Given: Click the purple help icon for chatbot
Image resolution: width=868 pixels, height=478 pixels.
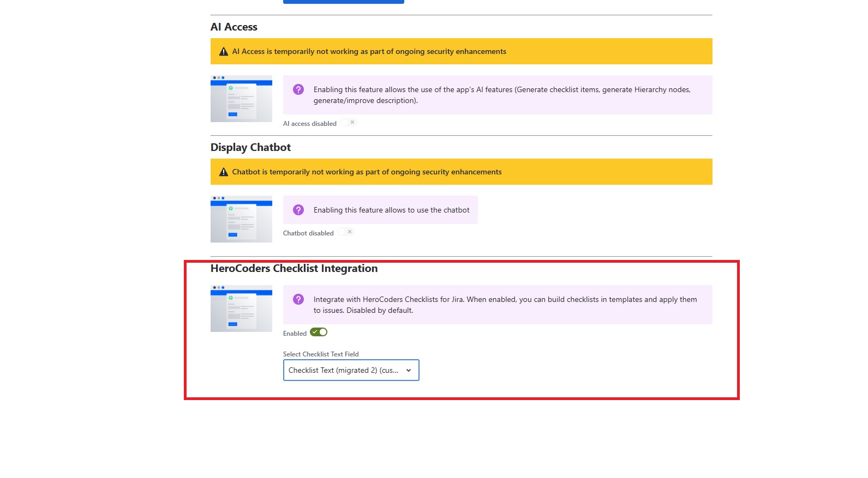Looking at the screenshot, I should 298,210.
